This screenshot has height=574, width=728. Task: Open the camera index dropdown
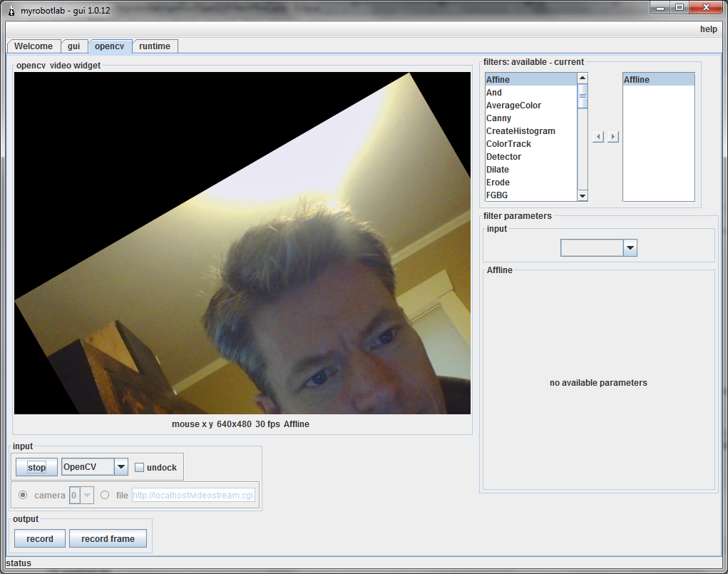coord(87,495)
